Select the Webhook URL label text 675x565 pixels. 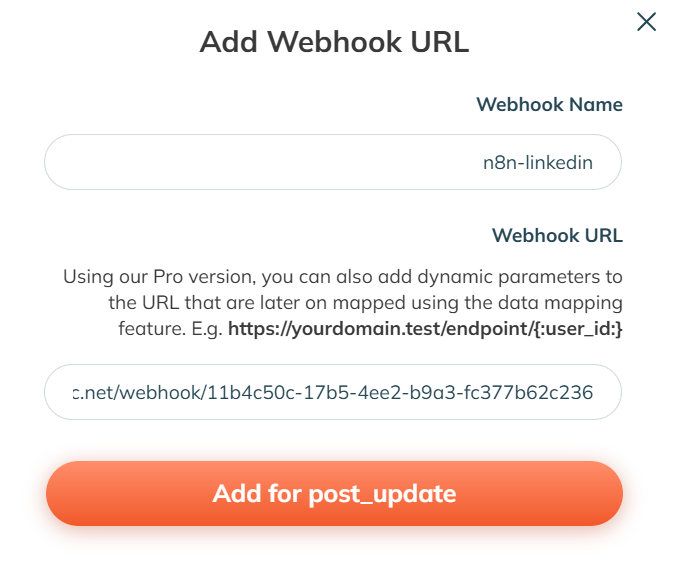(x=557, y=236)
